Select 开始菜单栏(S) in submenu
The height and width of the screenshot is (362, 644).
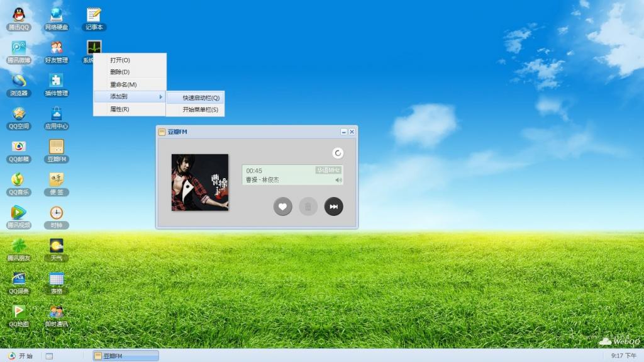tap(196, 110)
